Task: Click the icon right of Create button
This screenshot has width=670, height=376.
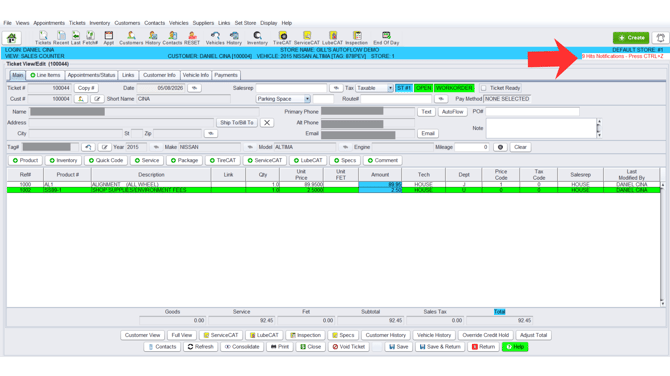Action: (660, 38)
